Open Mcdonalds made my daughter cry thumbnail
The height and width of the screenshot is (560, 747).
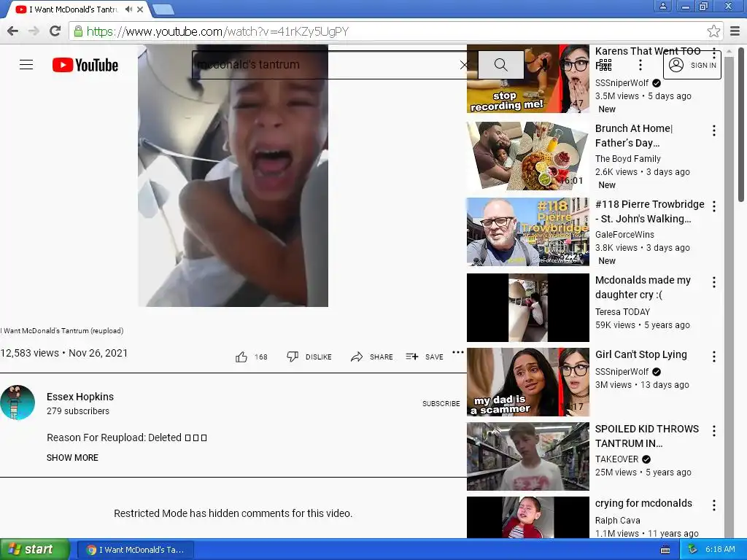coord(528,308)
